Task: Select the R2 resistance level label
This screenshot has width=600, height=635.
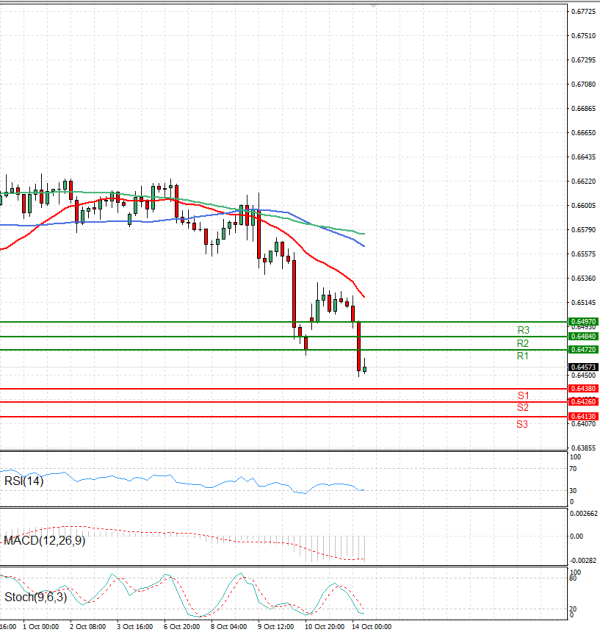Action: click(523, 343)
